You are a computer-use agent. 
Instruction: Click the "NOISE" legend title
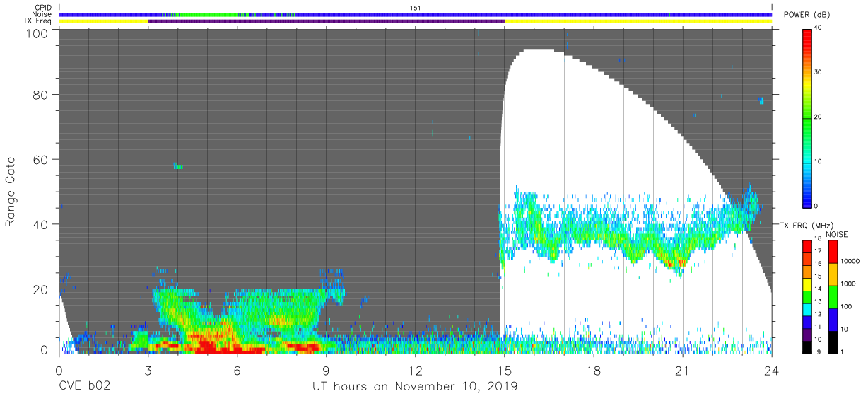pyautogui.click(x=837, y=234)
